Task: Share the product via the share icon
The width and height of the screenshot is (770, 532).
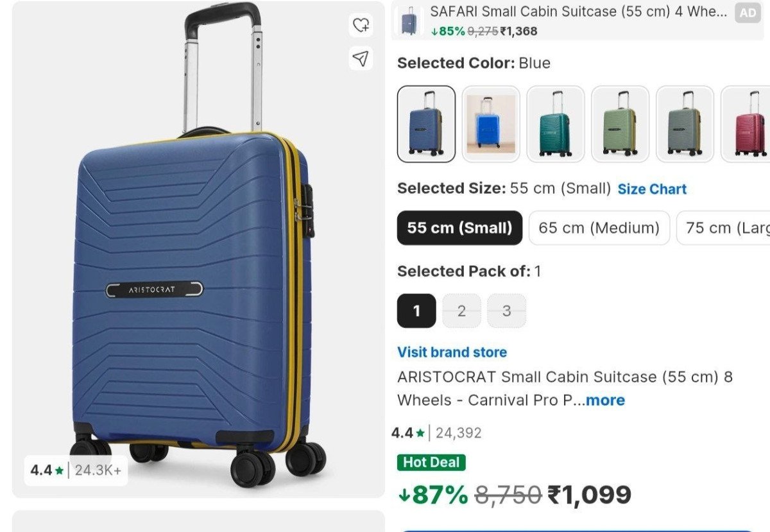Action: (x=361, y=58)
